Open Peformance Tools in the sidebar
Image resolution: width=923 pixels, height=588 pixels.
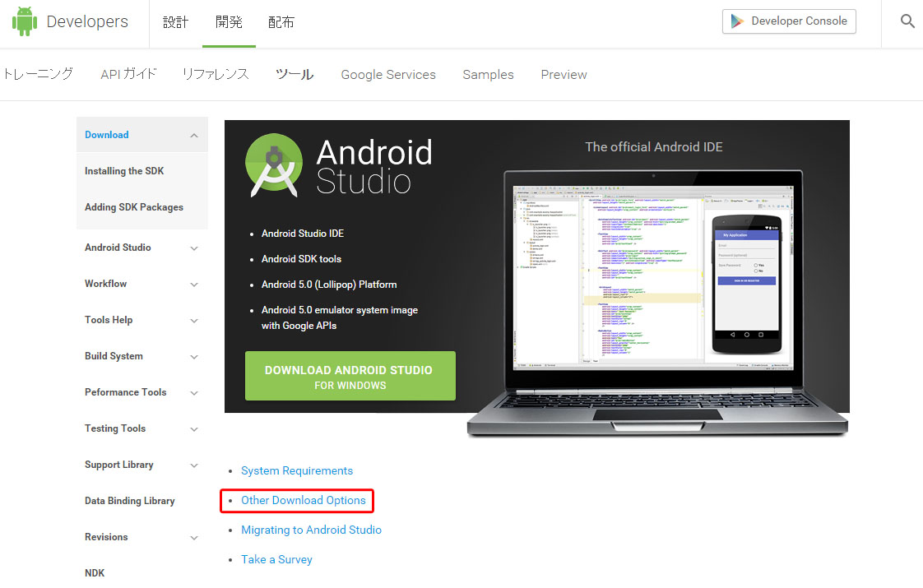[125, 392]
